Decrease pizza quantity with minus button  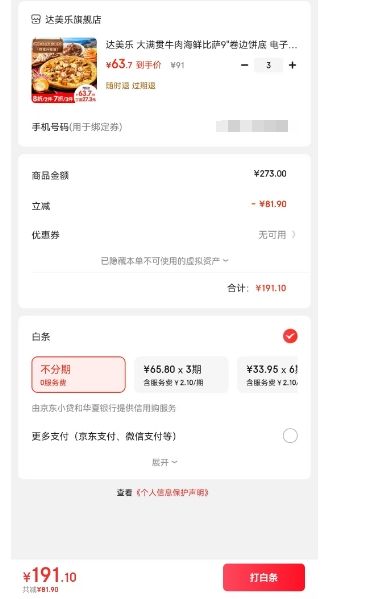click(244, 65)
